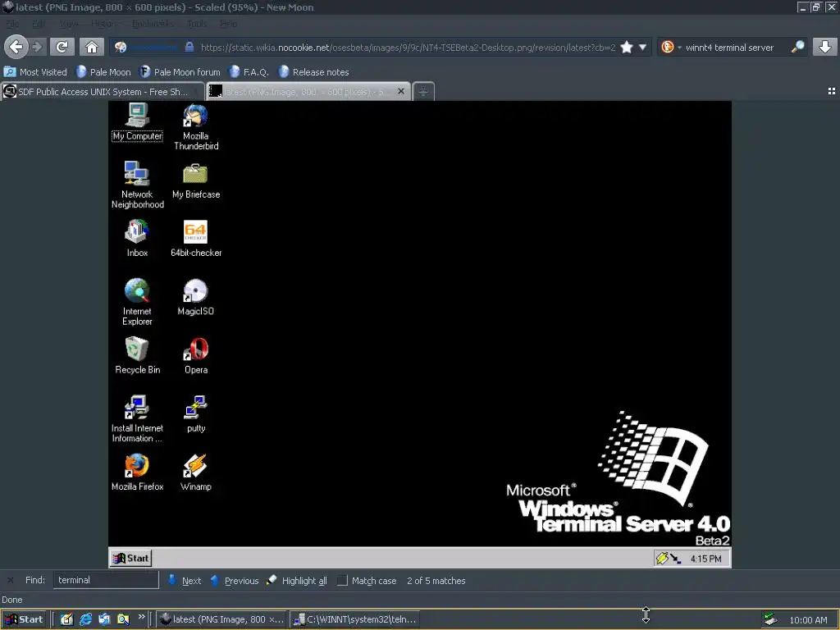Click the My Computer icon in image
This screenshot has width=840, height=630.
(x=138, y=122)
